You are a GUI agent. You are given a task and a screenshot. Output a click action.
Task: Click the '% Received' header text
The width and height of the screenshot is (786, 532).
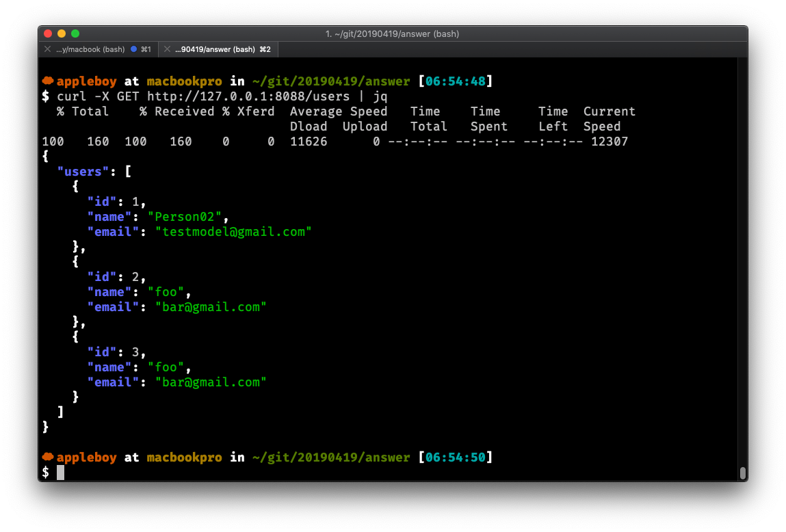pyautogui.click(x=177, y=111)
